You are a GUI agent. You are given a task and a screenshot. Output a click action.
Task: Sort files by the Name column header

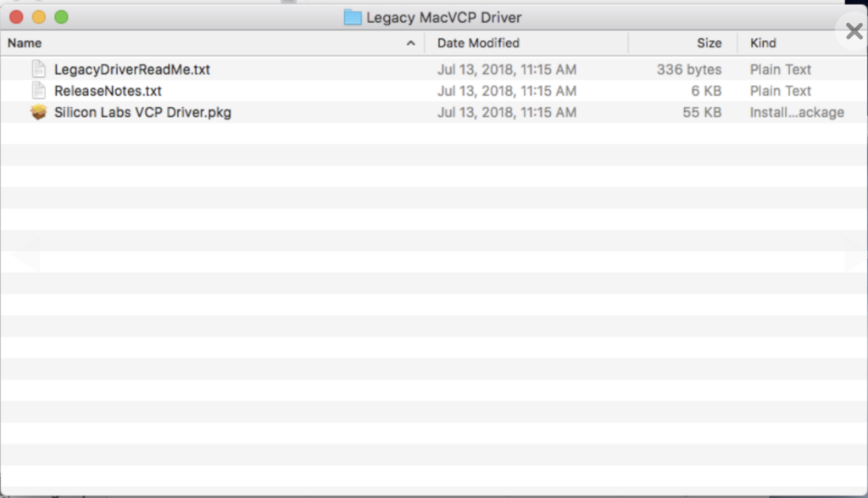[x=25, y=43]
